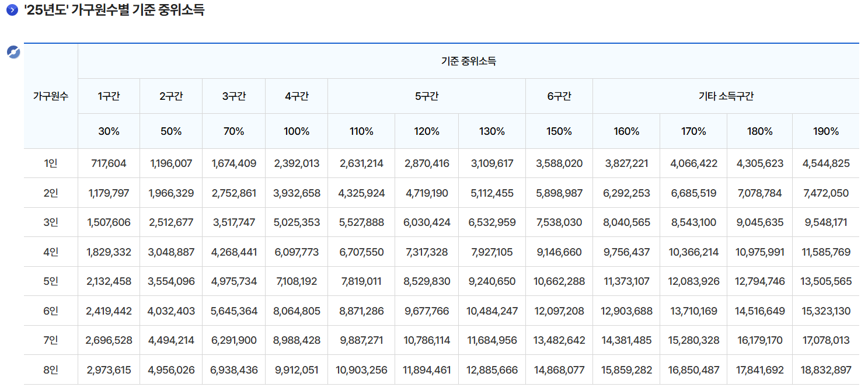The width and height of the screenshot is (868, 387).
Task: Select the value 7,538,030 for 3인 at 150%
Action: pyautogui.click(x=559, y=222)
